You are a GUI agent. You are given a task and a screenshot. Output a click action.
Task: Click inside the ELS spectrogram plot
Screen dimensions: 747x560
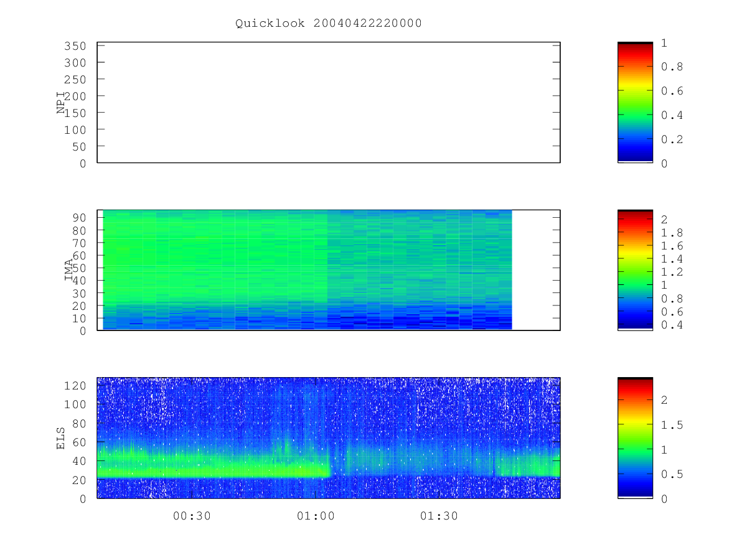pyautogui.click(x=329, y=437)
